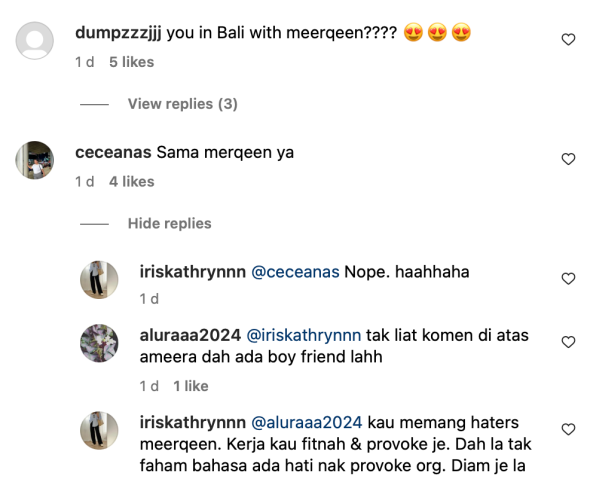View the 4 likes list
This screenshot has width=590, height=479.
tap(132, 182)
